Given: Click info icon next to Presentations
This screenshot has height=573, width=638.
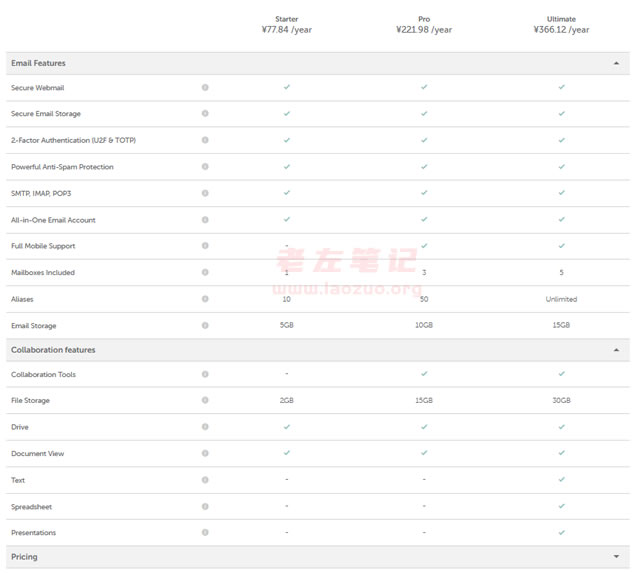Looking at the screenshot, I should [205, 532].
